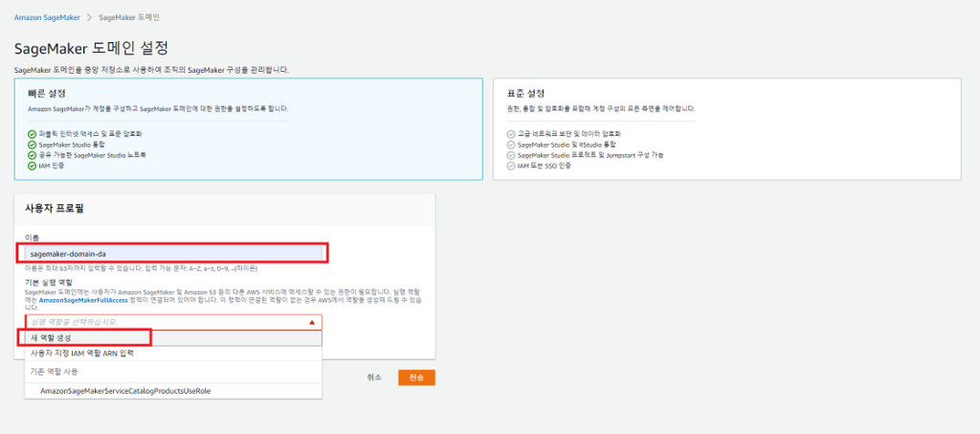Click green check icon next to SageMaker Studio 통합

click(x=32, y=145)
